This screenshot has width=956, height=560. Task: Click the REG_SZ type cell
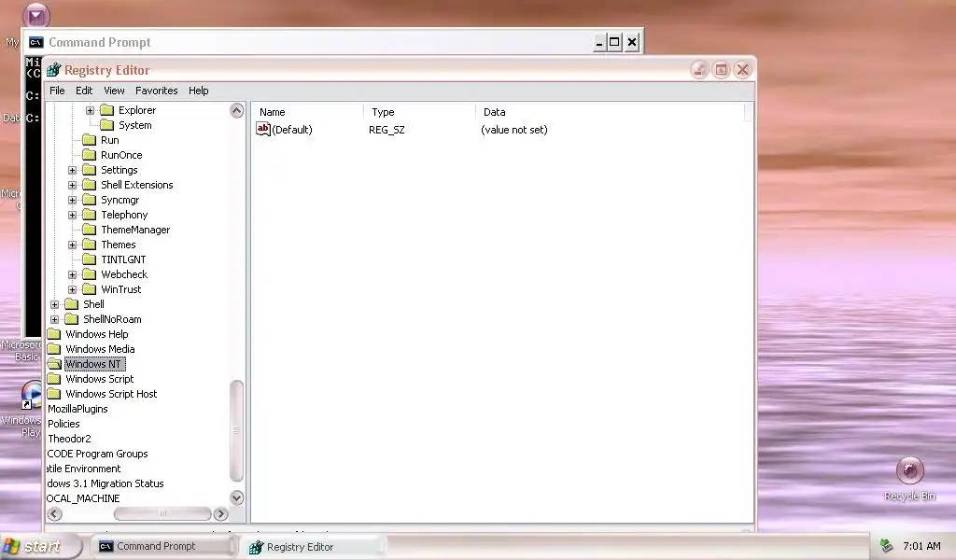[387, 130]
